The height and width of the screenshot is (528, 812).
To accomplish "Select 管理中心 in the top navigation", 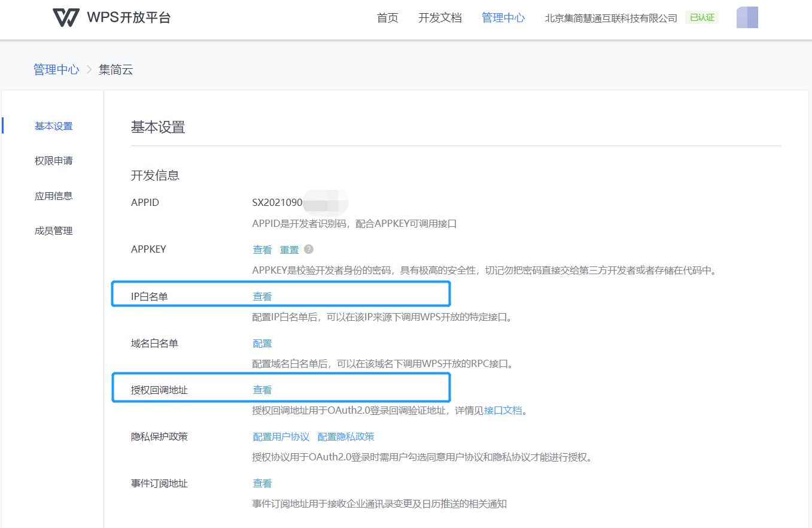I will (x=503, y=18).
